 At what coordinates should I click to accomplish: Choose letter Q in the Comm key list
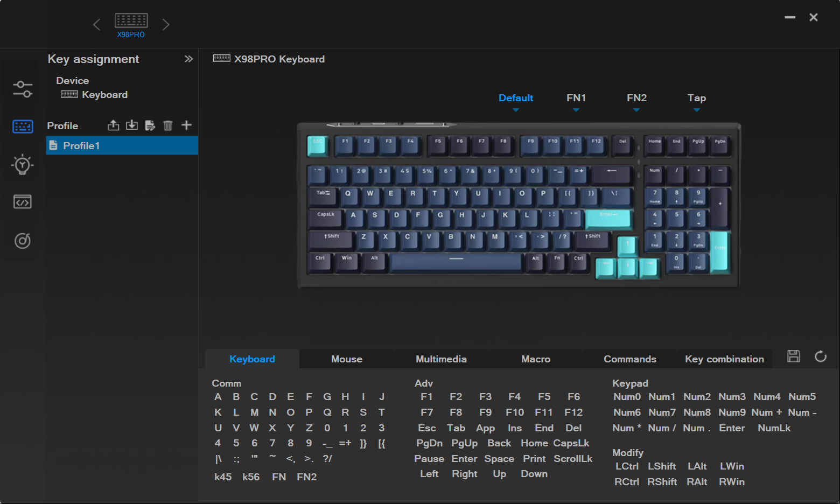(x=327, y=412)
